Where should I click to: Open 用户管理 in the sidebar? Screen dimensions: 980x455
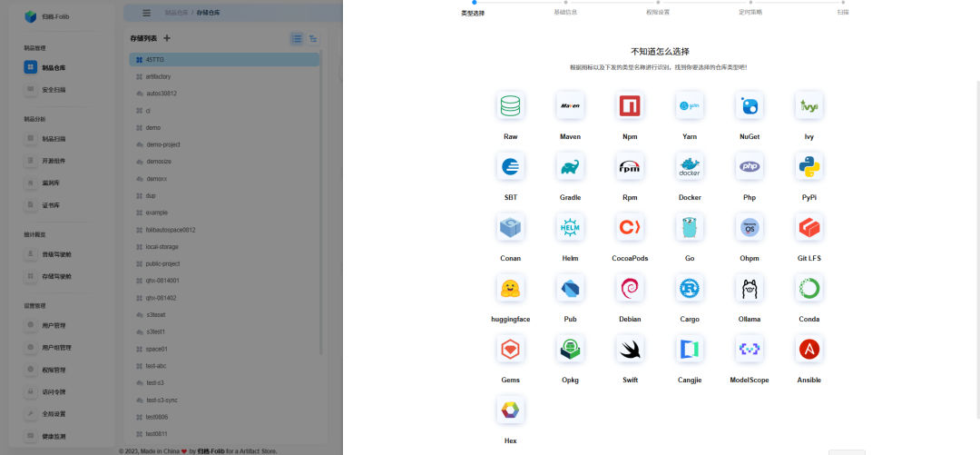[x=54, y=325]
